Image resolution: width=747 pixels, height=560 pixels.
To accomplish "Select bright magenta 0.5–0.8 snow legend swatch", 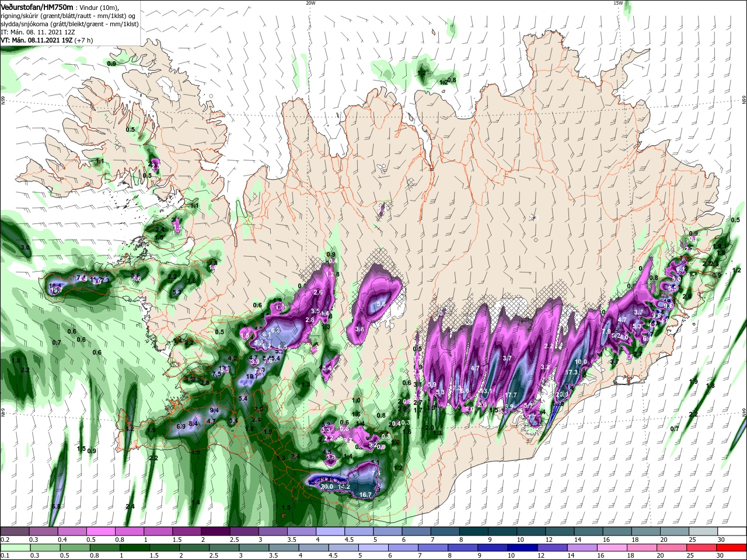I will click(100, 531).
